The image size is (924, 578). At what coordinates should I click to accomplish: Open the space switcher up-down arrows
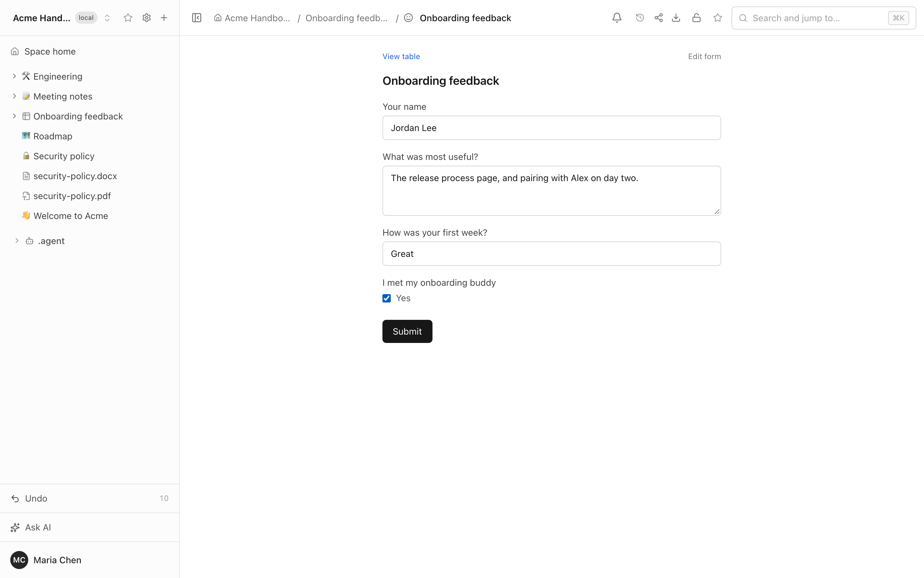coord(107,18)
